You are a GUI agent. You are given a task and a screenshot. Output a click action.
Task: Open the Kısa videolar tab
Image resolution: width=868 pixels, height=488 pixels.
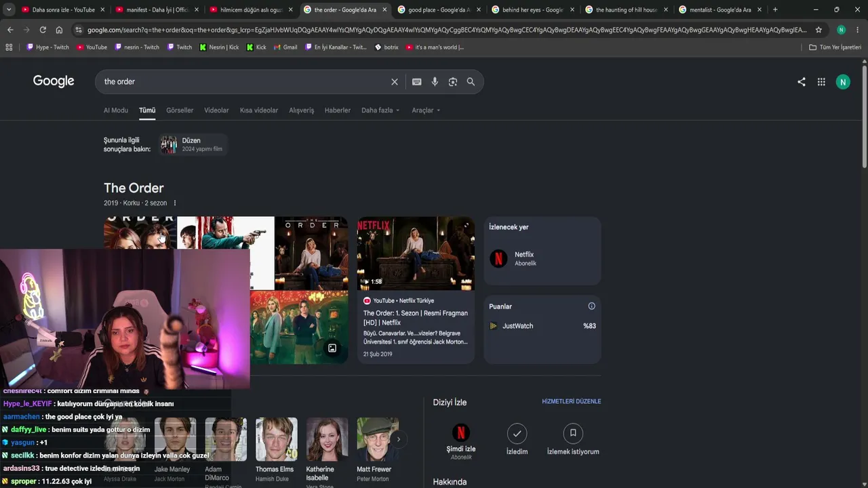(x=259, y=110)
